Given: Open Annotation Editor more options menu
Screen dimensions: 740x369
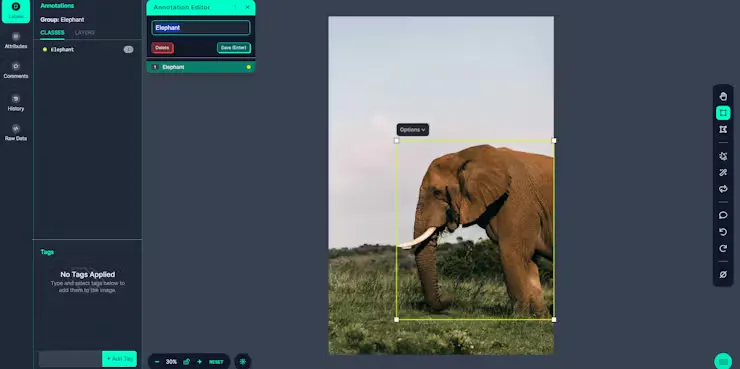Looking at the screenshot, I should [x=235, y=8].
